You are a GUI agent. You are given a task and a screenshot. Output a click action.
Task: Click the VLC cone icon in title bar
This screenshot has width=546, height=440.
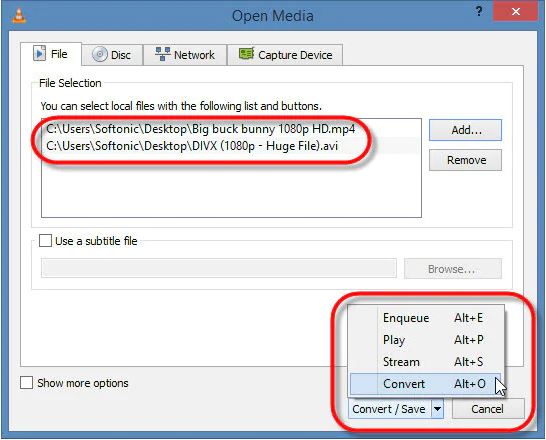[x=19, y=16]
